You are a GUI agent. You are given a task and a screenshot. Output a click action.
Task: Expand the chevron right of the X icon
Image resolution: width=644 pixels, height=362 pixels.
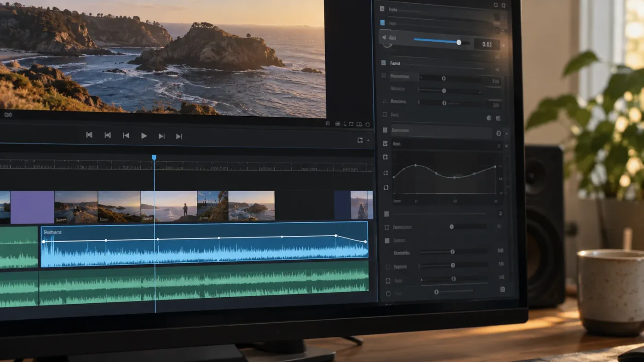(506, 146)
